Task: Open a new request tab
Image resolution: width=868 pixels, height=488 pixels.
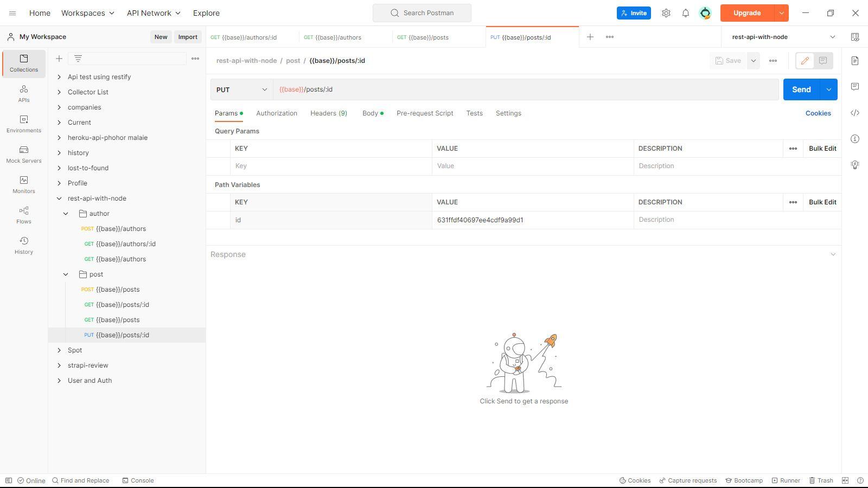Action: pyautogui.click(x=590, y=37)
